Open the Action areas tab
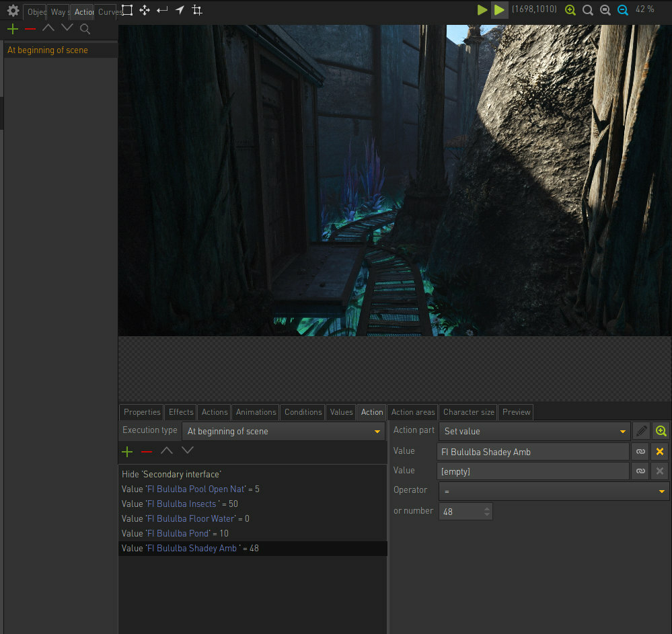This screenshot has height=634, width=672. click(x=413, y=412)
